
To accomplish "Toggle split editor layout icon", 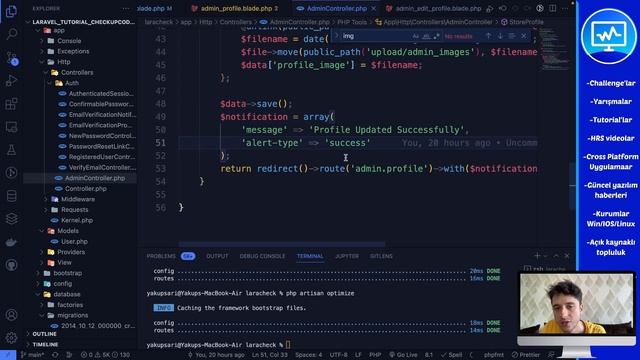I will pyautogui.click(x=553, y=8).
